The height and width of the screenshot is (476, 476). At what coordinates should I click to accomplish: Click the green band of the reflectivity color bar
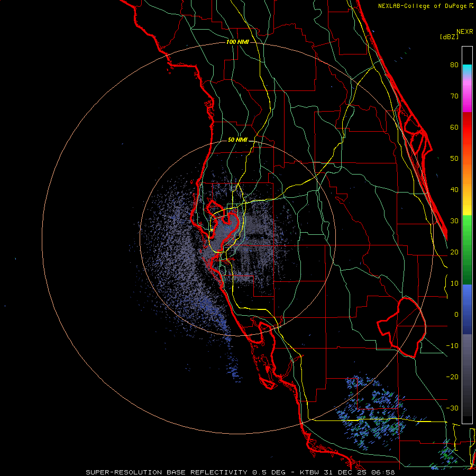pyautogui.click(x=467, y=250)
